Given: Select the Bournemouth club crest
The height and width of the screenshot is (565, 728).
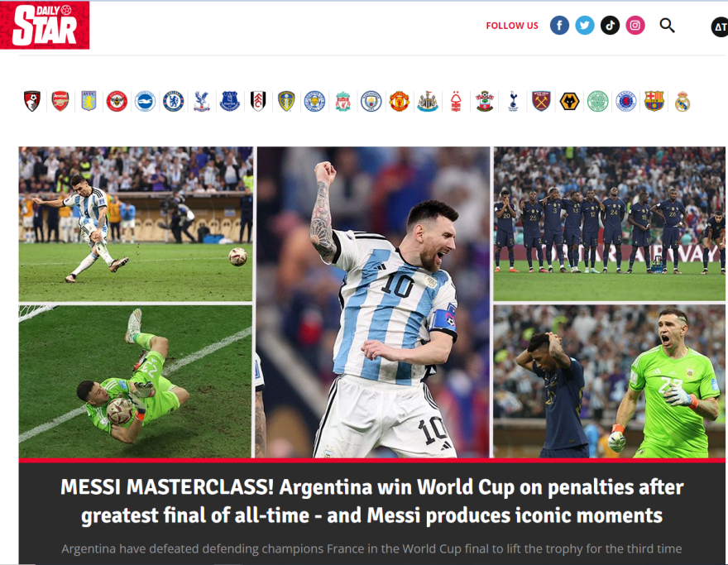Looking at the screenshot, I should coord(32,101).
